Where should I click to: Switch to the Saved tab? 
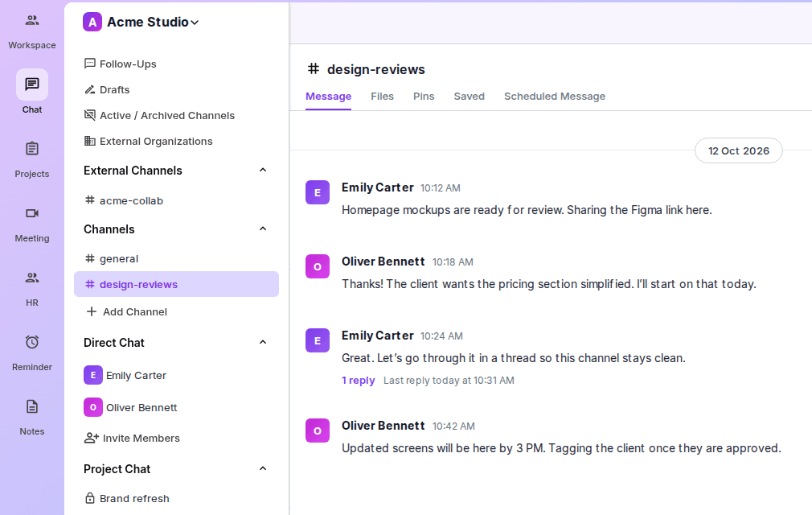pos(470,97)
